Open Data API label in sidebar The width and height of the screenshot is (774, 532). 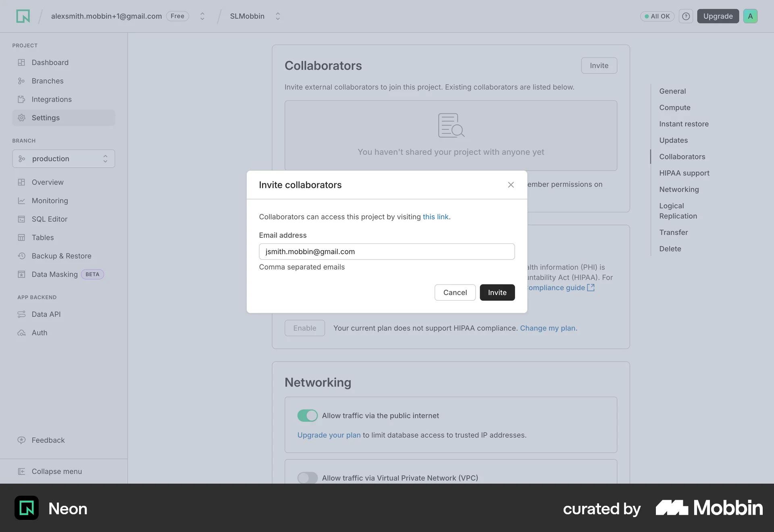point(46,314)
